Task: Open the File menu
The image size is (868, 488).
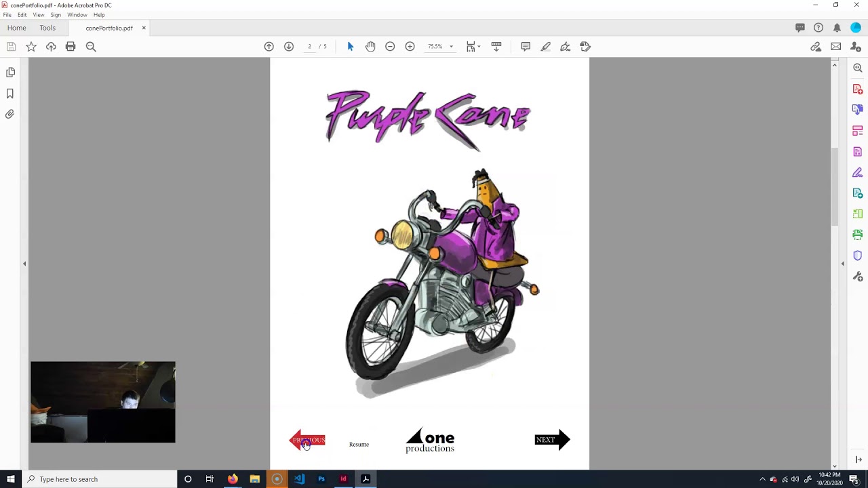Action: pos(7,15)
